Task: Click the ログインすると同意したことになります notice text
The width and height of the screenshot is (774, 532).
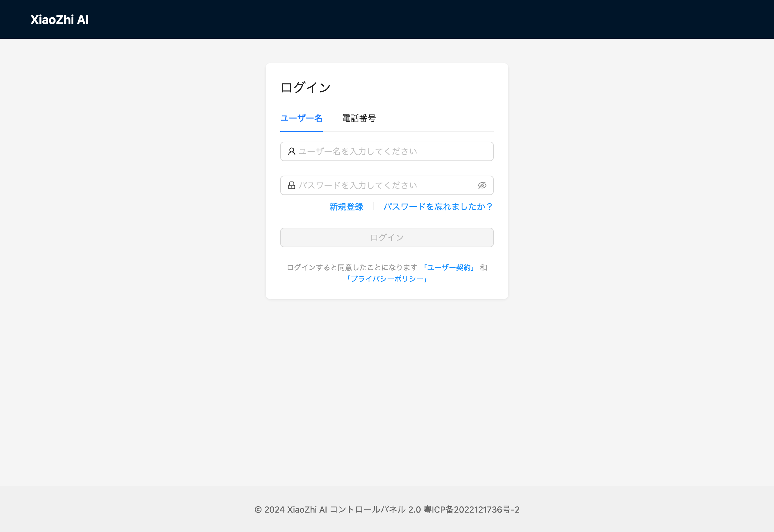Action: click(x=352, y=267)
